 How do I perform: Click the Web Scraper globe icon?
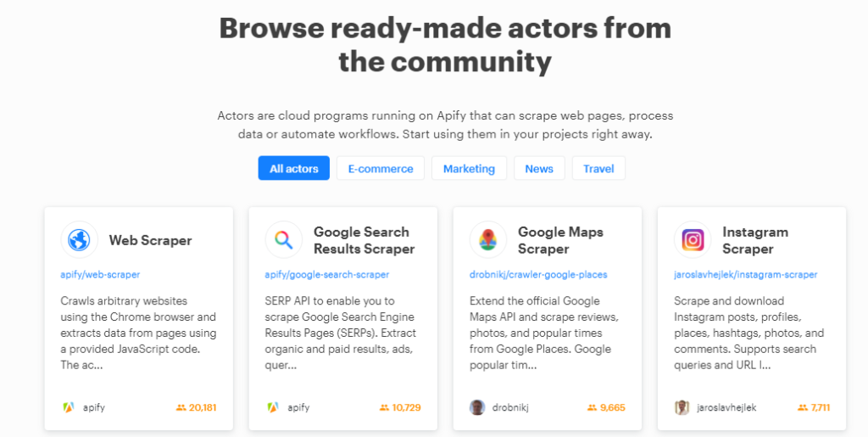[x=80, y=240]
